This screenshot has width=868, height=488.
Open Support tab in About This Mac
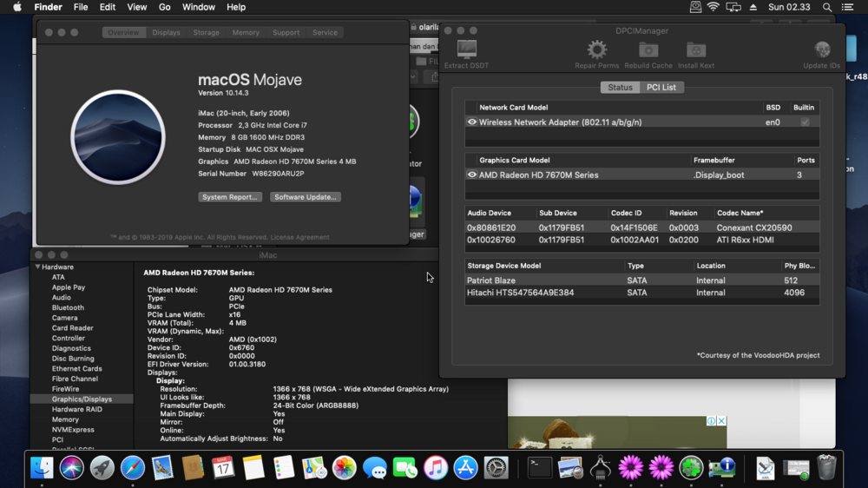click(286, 33)
